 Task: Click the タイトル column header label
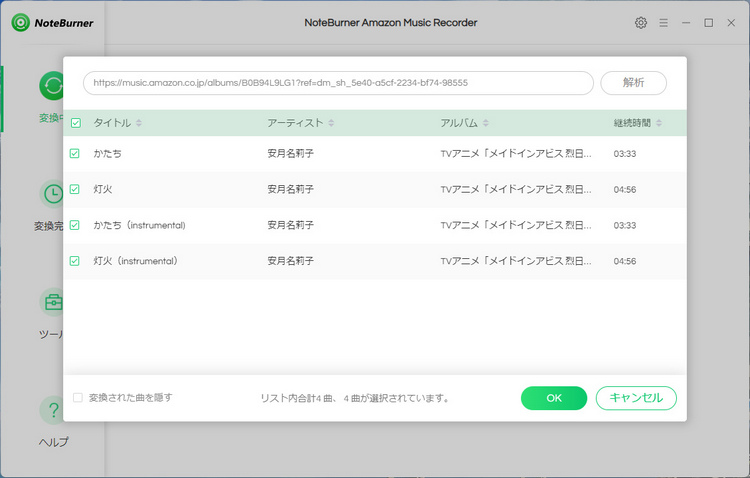pyautogui.click(x=112, y=123)
